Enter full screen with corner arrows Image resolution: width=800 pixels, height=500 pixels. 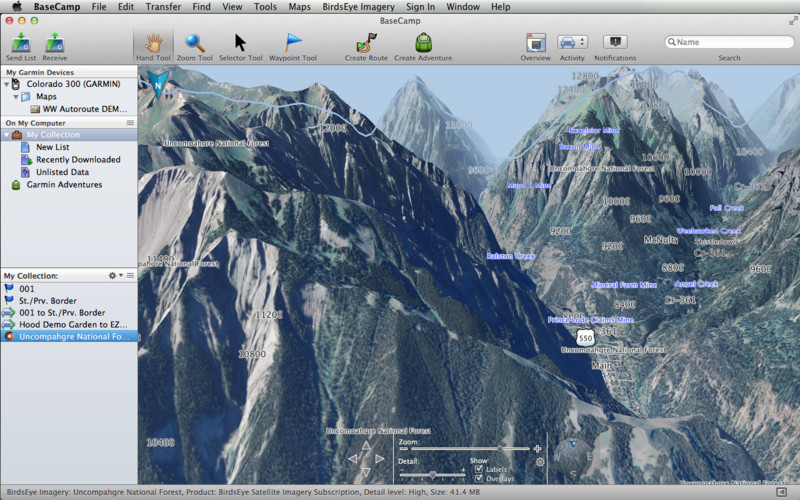click(793, 20)
